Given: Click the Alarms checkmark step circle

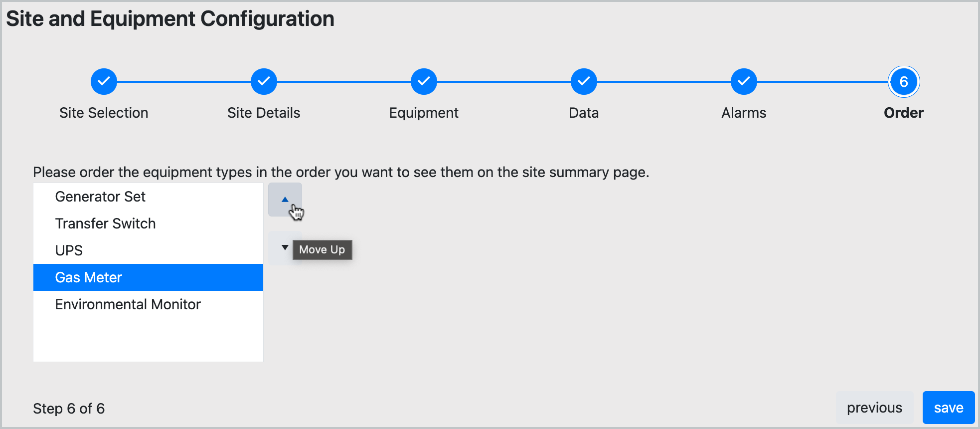Looking at the screenshot, I should (744, 81).
